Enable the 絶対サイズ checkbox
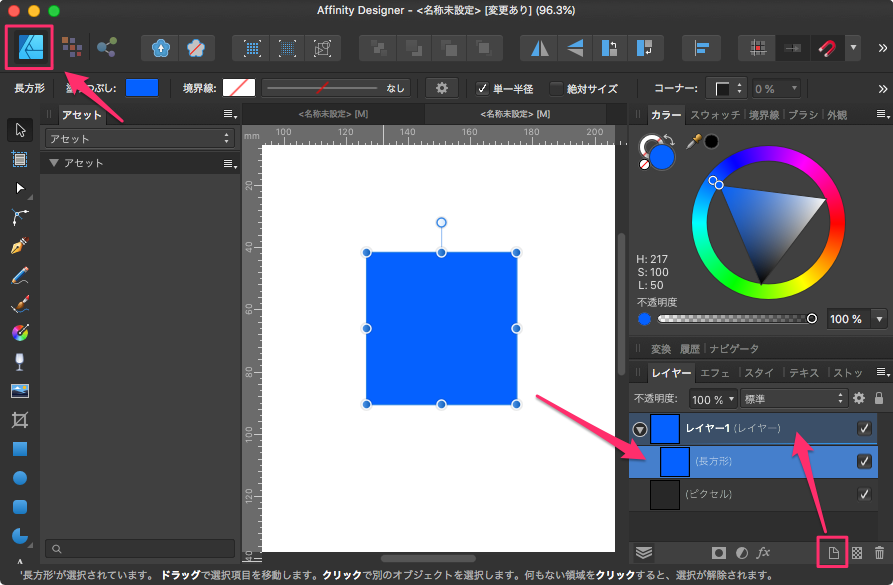 click(555, 88)
